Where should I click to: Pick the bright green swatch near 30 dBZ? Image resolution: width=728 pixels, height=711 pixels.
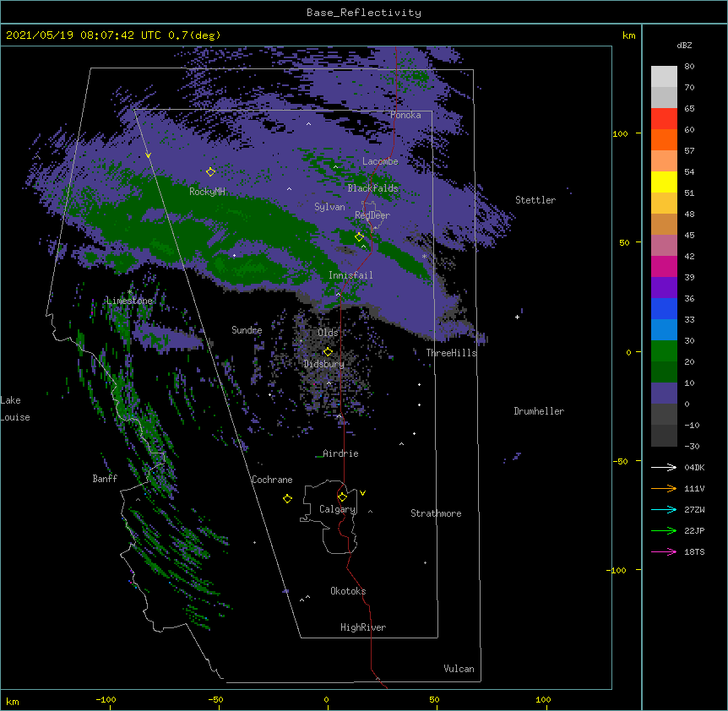(664, 351)
